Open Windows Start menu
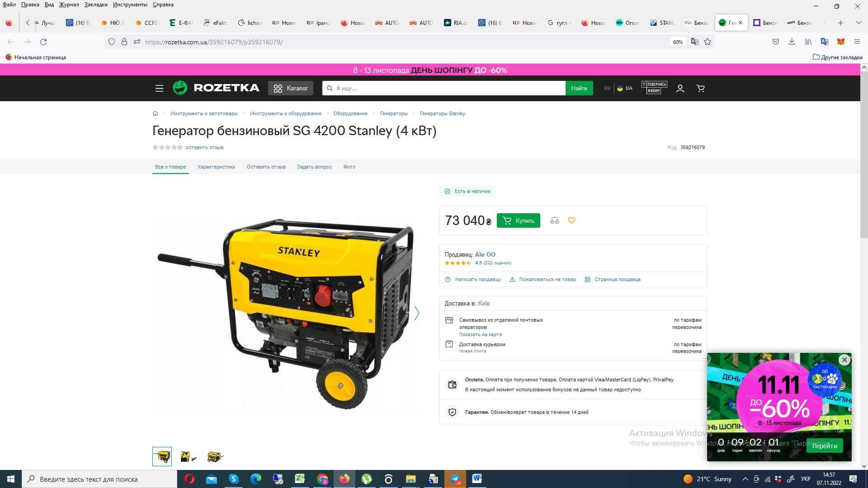Screen dimensions: 868x488 11,479
